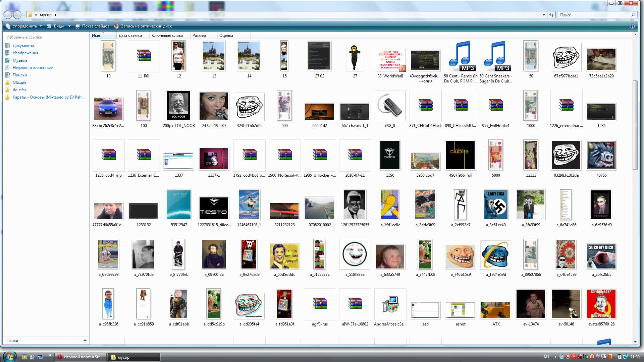The width and height of the screenshot is (644, 362).
Task: Open Недавно измененные favorite link
Action: click(x=33, y=68)
